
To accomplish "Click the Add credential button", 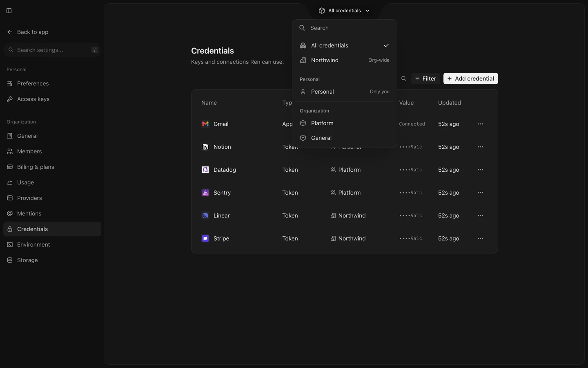I will point(471,79).
